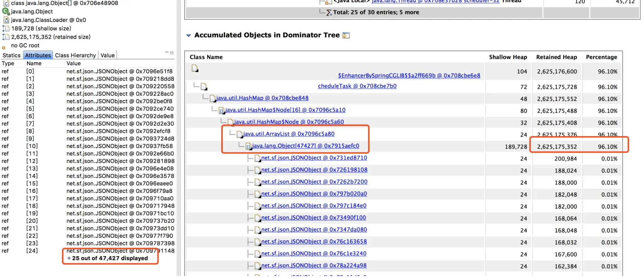
Task: Switch to the Attributes tab
Action: tap(38, 55)
